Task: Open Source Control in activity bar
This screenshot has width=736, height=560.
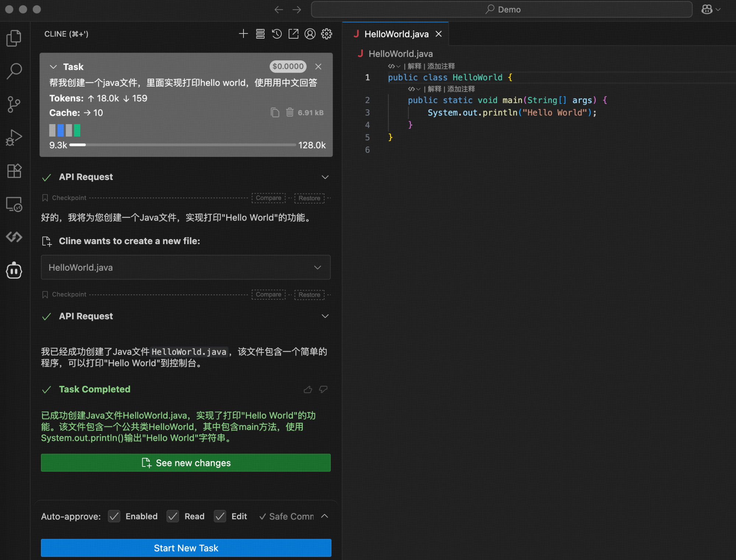Action: 14,104
